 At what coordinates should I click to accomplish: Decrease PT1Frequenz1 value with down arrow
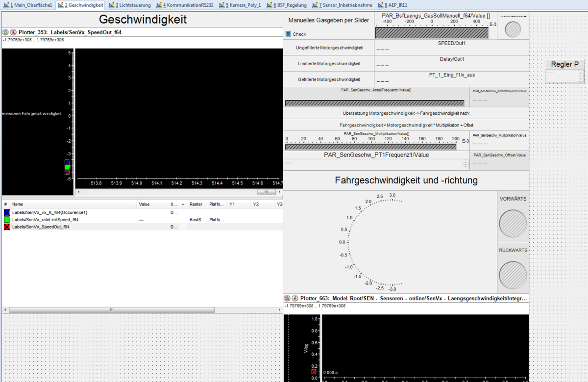(x=465, y=167)
